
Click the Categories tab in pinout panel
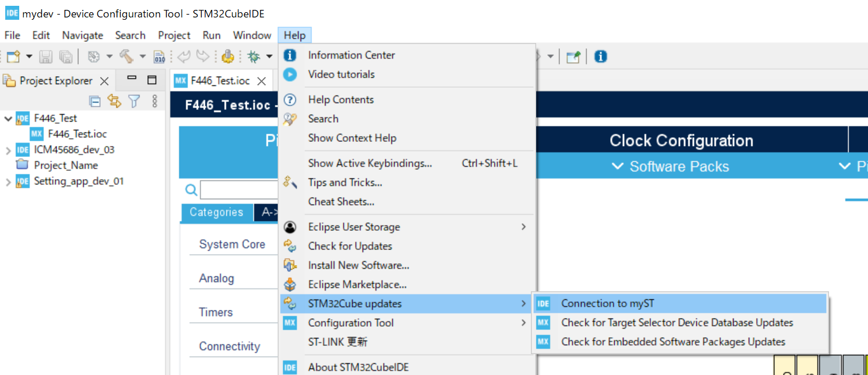pyautogui.click(x=217, y=212)
